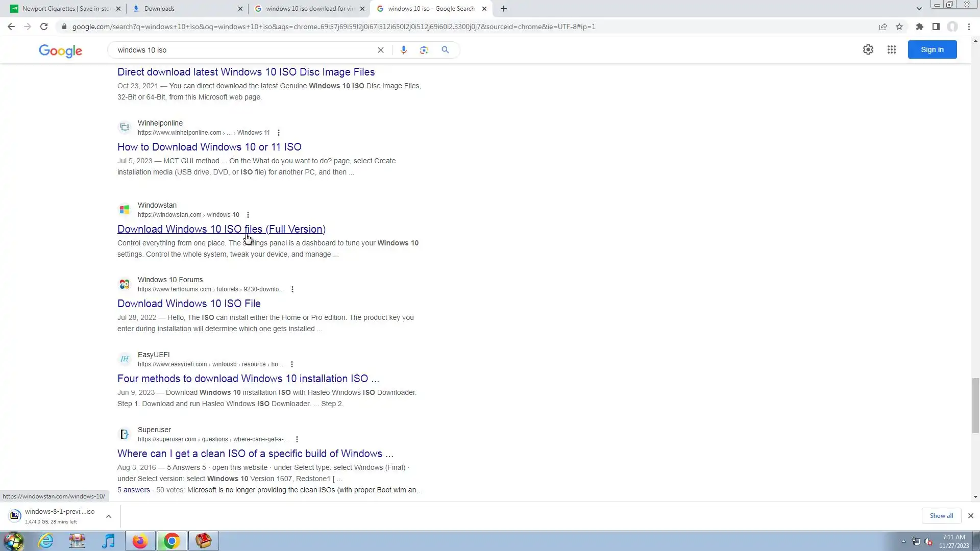The width and height of the screenshot is (980, 551).
Task: Bookmark this page with the star
Action: coord(899,27)
